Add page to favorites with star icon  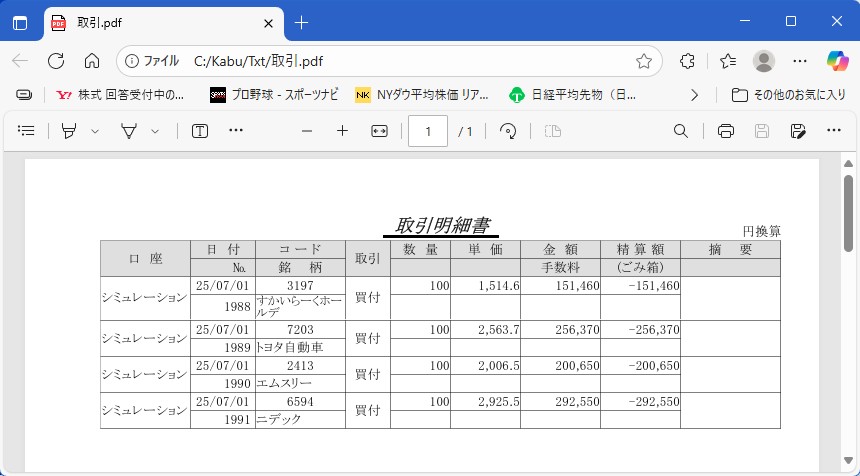(644, 61)
